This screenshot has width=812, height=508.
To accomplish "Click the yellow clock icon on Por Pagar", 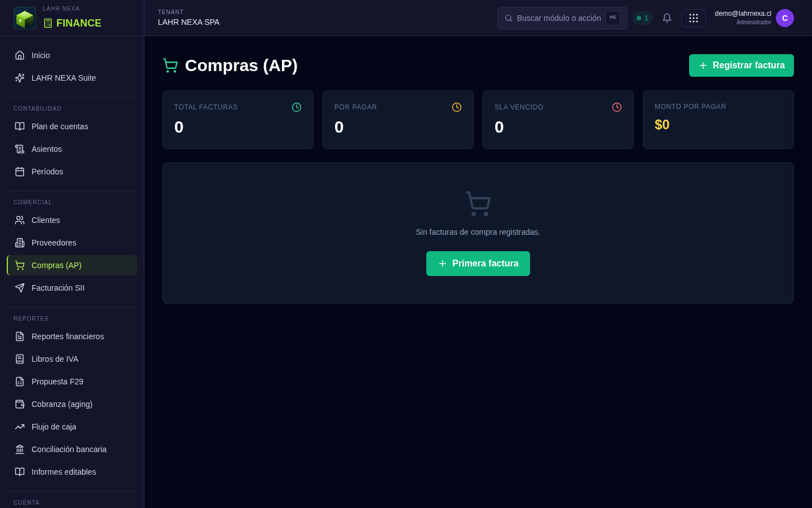I will coord(457,107).
